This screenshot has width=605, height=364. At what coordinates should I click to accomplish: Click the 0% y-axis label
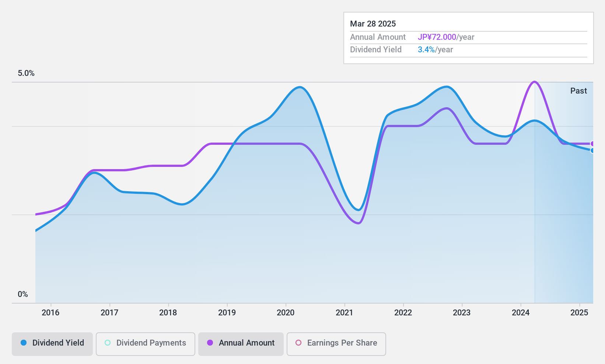pos(23,294)
